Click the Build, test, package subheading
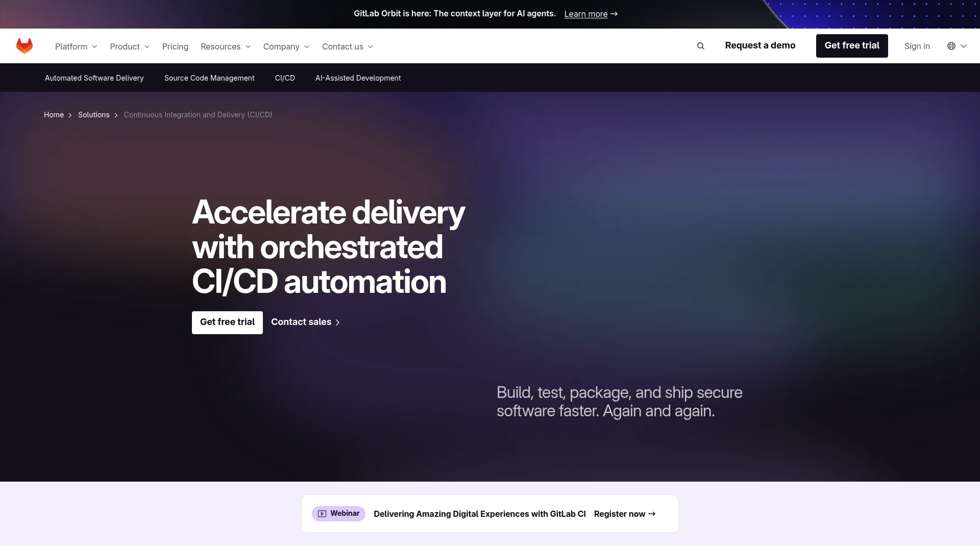This screenshot has height=551, width=980. click(x=620, y=402)
